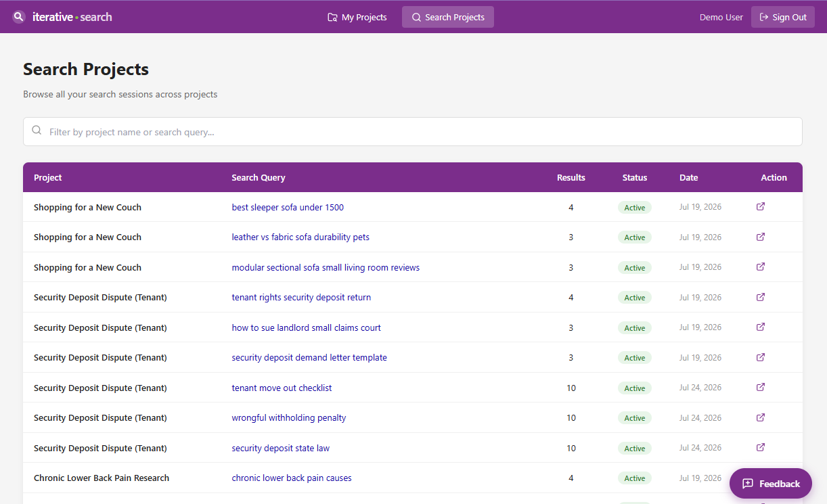Viewport: 827px width, 504px height.
Task: Open the Feedback button
Action: (x=771, y=484)
